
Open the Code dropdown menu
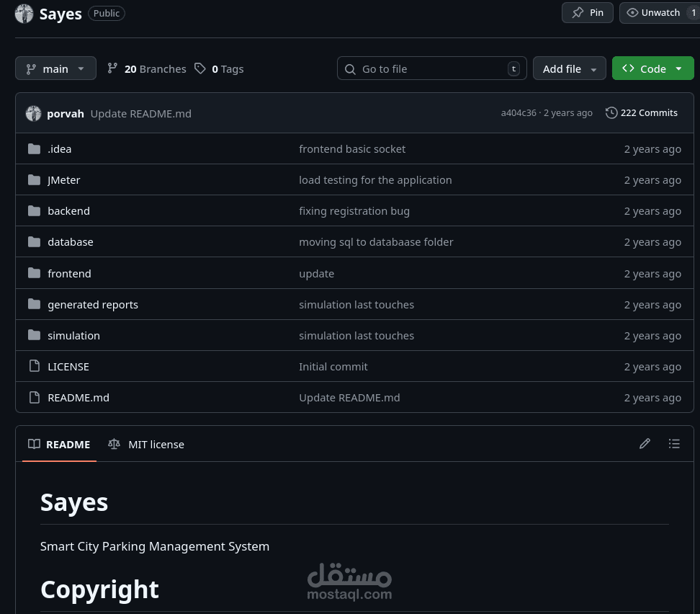point(678,68)
